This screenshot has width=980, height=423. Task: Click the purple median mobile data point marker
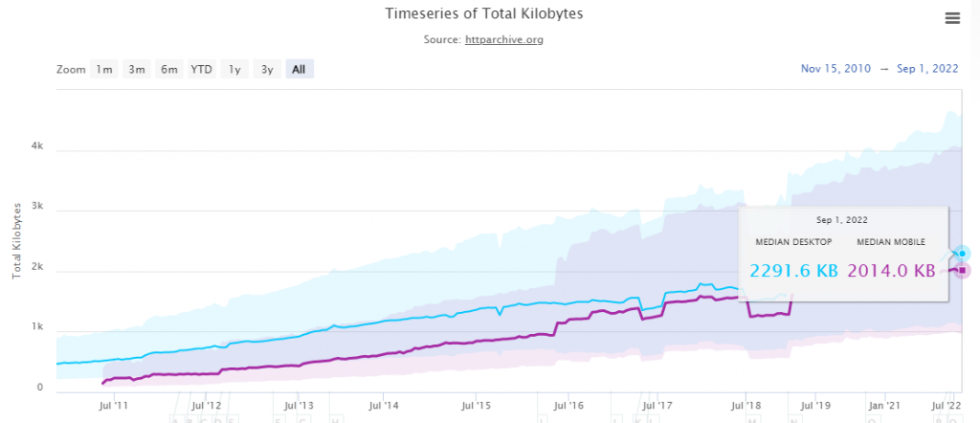pos(963,269)
